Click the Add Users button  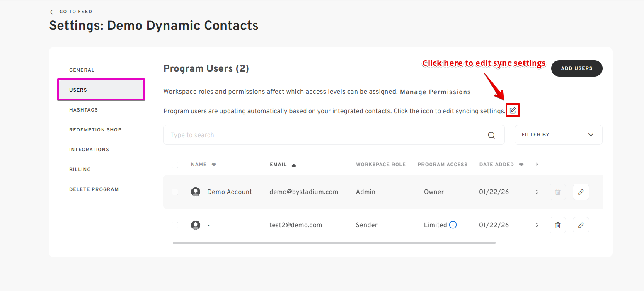click(x=576, y=68)
